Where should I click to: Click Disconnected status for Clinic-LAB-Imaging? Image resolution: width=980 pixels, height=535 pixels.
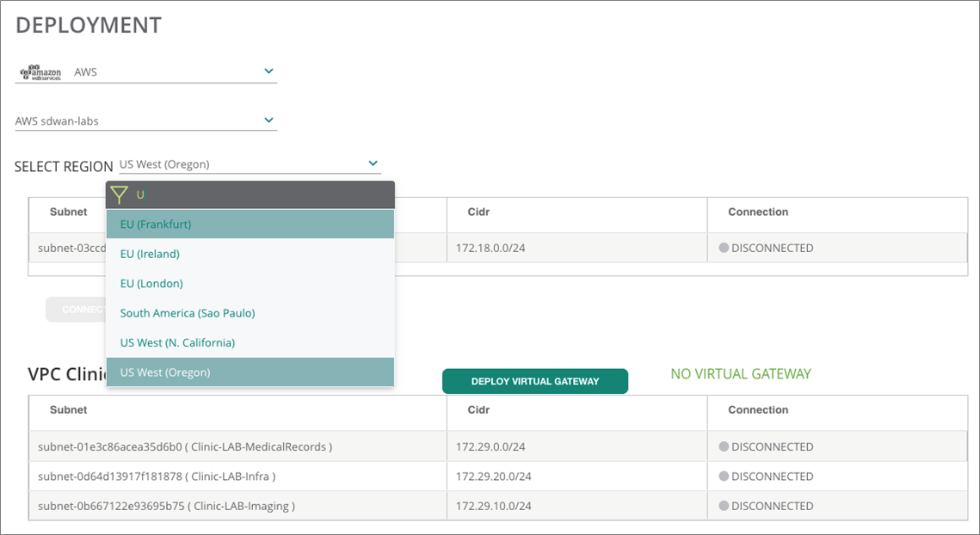pyautogui.click(x=767, y=506)
